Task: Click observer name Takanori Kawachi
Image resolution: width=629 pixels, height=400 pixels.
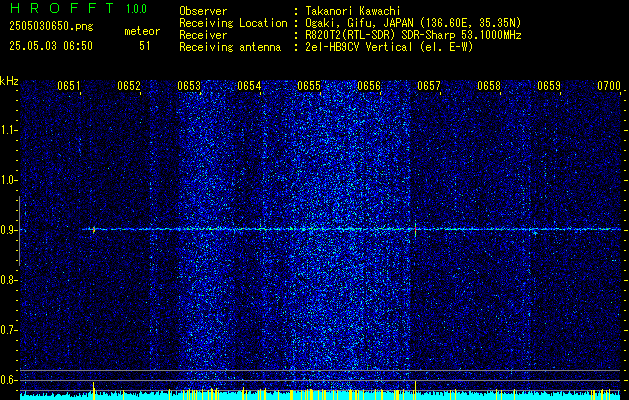Action: 353,11
